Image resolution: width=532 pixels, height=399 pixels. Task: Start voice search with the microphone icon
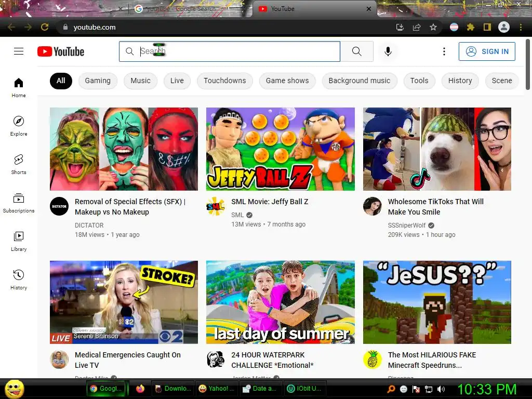pyautogui.click(x=388, y=51)
